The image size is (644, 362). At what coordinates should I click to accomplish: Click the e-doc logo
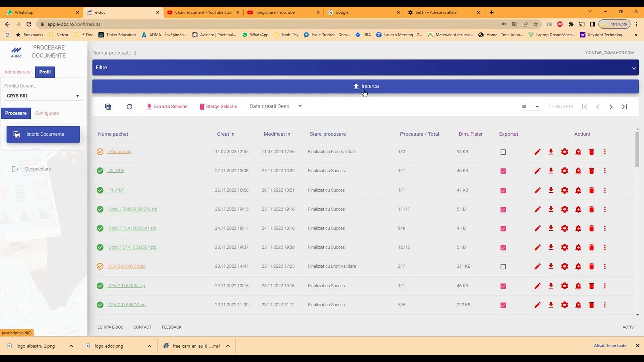pyautogui.click(x=16, y=52)
